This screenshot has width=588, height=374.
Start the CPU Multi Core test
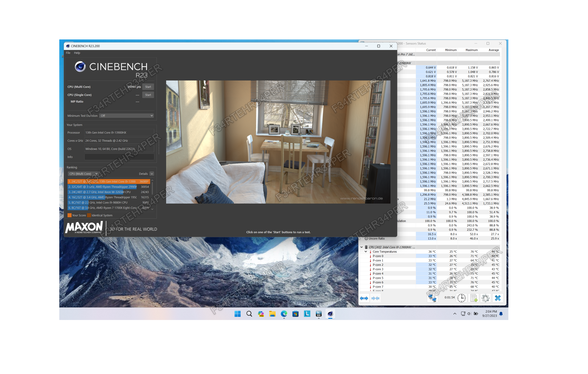148,87
